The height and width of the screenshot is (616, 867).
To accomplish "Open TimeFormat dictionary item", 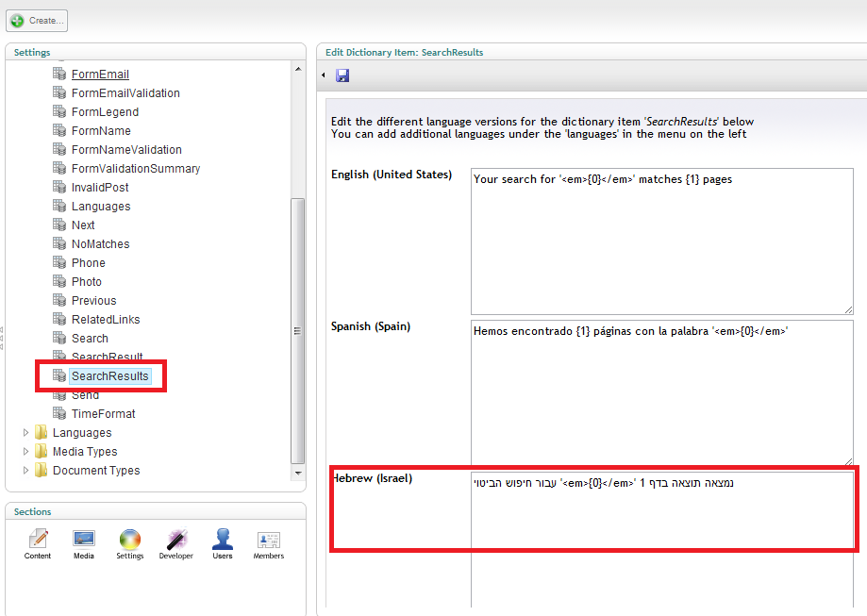I will click(104, 413).
